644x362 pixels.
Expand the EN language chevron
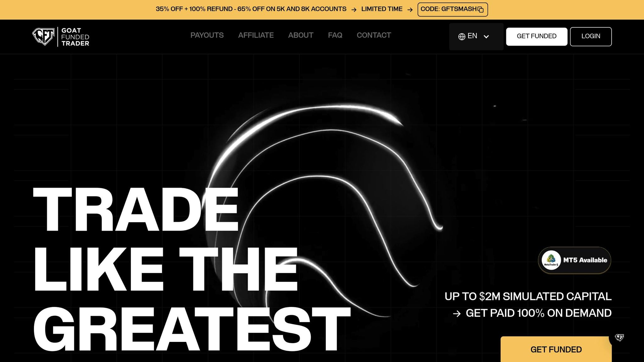coord(486,37)
